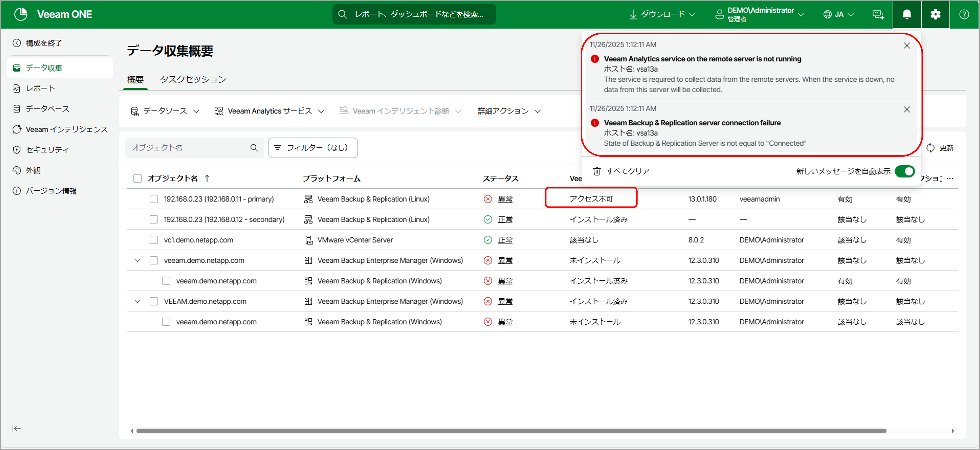This screenshot has width=980, height=450.
Task: Dismiss the Veeam Analytics service alert
Action: pos(907,46)
